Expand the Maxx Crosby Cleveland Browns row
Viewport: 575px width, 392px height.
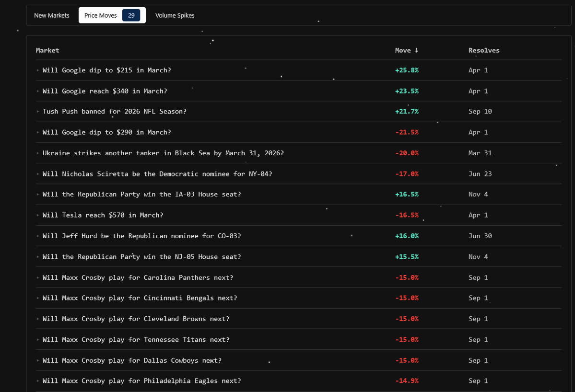point(38,319)
